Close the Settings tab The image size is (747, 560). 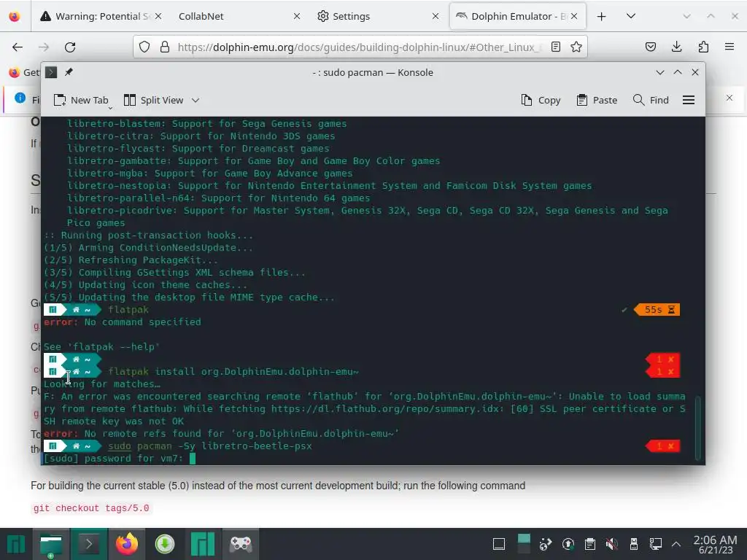435,16
